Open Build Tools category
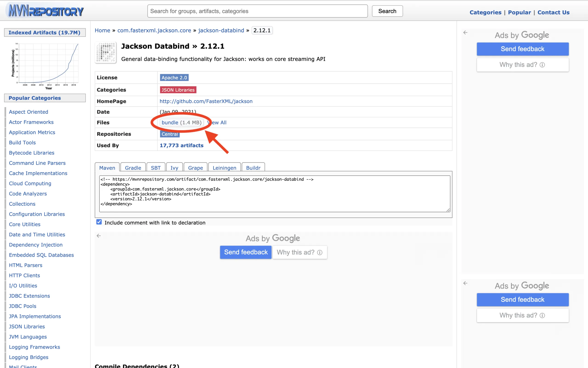The height and width of the screenshot is (368, 588). click(x=22, y=143)
